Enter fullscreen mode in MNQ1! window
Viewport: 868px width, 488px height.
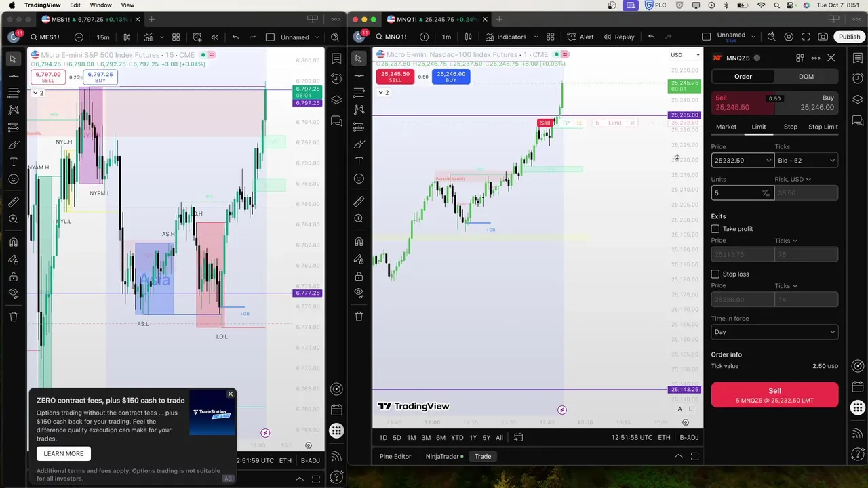click(806, 37)
